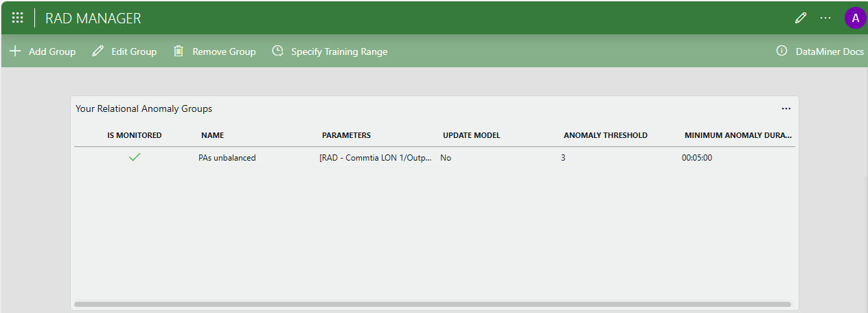Click the Edit Group pencil icon

click(x=98, y=51)
